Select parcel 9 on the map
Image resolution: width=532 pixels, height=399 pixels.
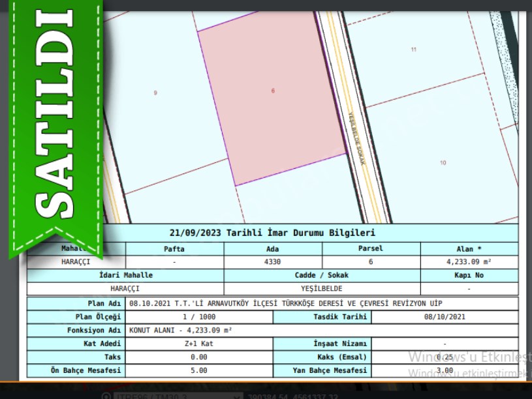tap(155, 93)
